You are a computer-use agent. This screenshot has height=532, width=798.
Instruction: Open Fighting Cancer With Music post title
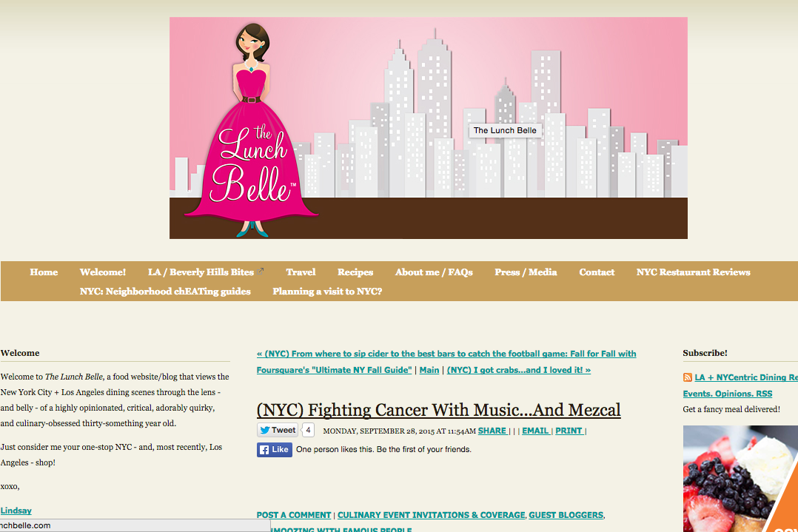(439, 410)
